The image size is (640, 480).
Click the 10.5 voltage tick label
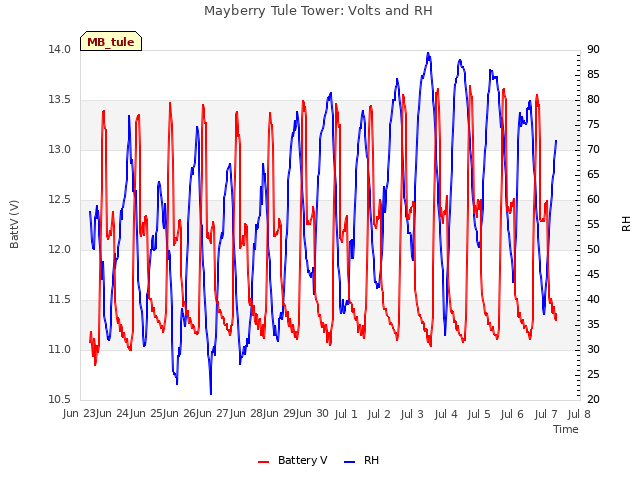pyautogui.click(x=60, y=400)
